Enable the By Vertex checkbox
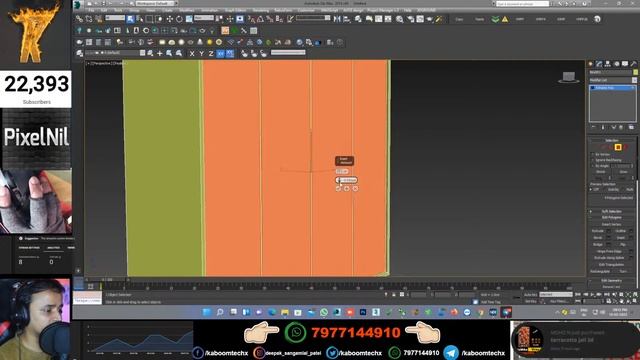This screenshot has width=640, height=360. (593, 154)
